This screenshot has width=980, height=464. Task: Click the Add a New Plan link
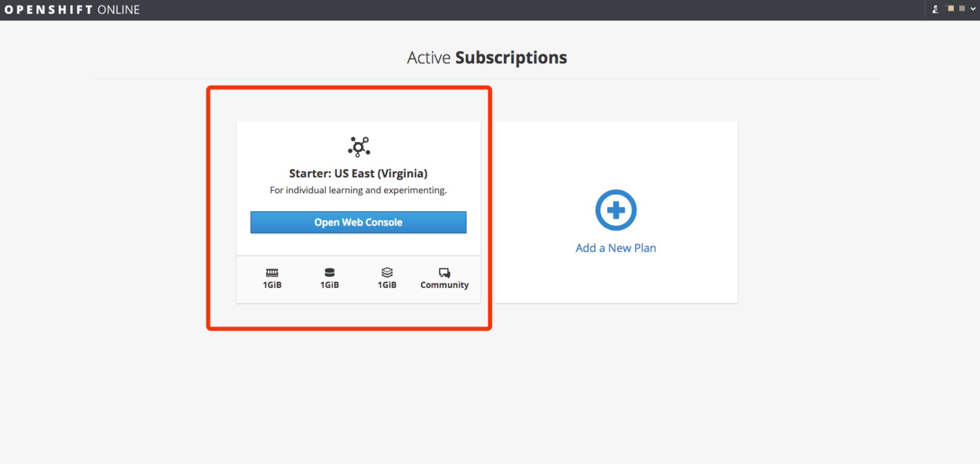click(616, 248)
